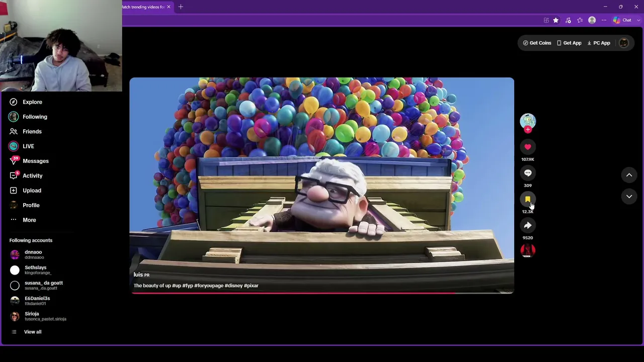Open the Following feed menu item
Image resolution: width=644 pixels, height=362 pixels.
tap(35, 117)
